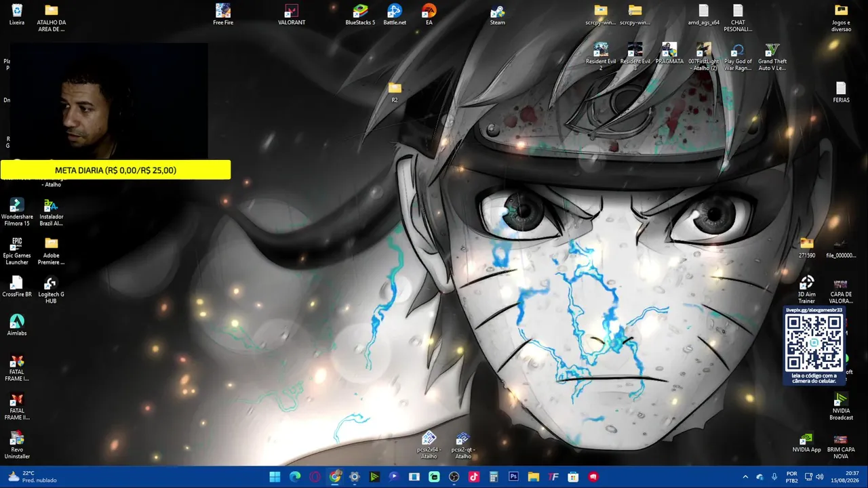The height and width of the screenshot is (488, 868).
Task: Open the R2 folder on the desktop
Action: [x=395, y=92]
